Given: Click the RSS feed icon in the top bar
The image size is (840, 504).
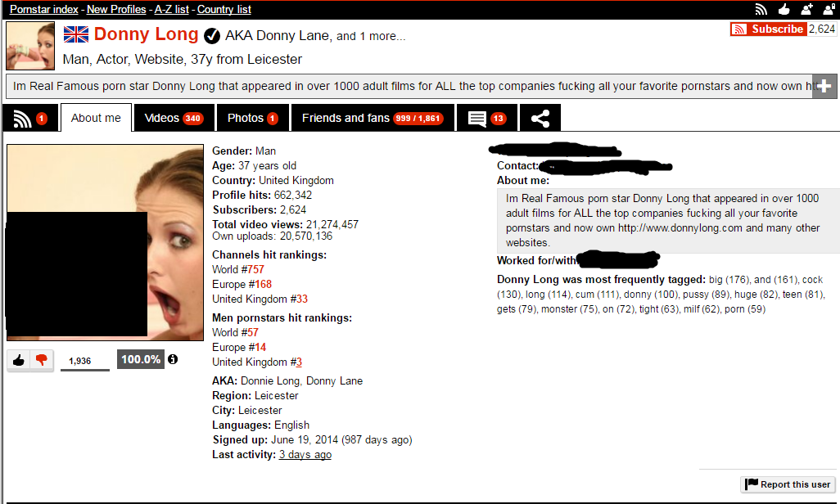Looking at the screenshot, I should [761, 9].
